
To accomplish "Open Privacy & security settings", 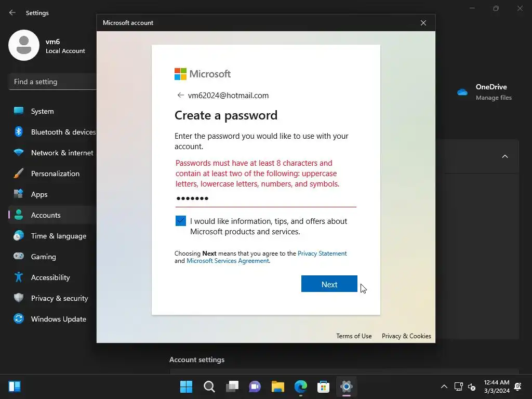I will click(x=52, y=298).
